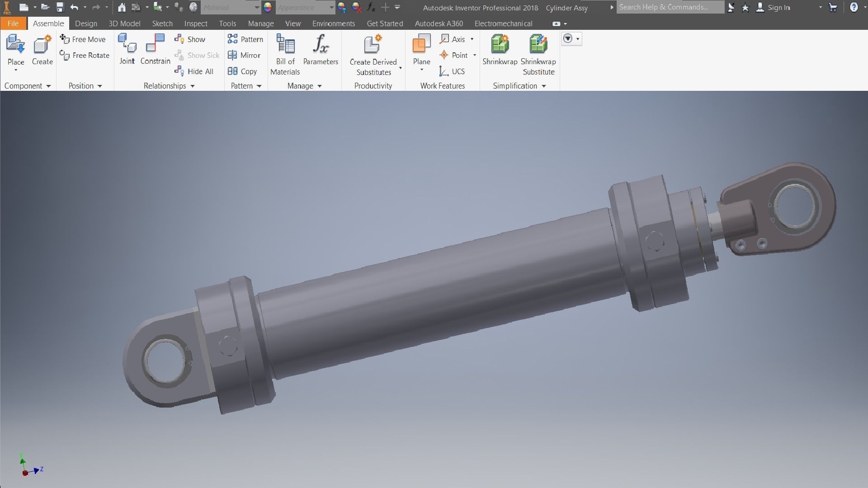Open the Point dropdown arrow

[x=475, y=55]
